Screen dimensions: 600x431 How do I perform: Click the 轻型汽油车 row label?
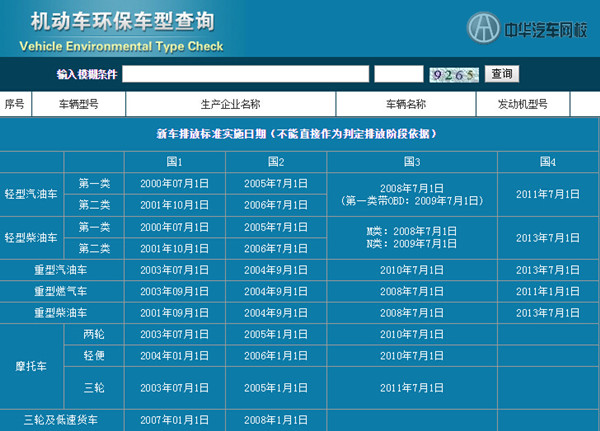coord(32,194)
